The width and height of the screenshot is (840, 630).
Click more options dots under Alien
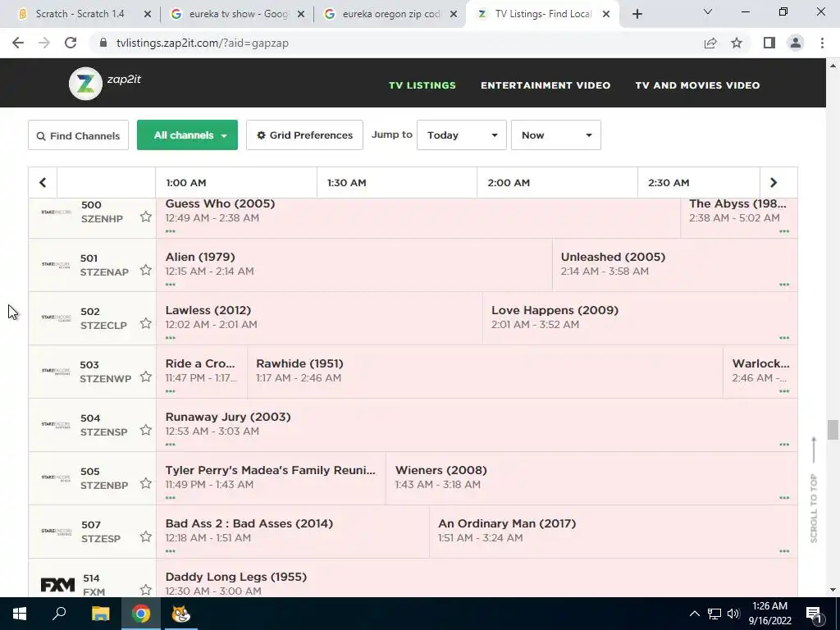[x=171, y=285]
